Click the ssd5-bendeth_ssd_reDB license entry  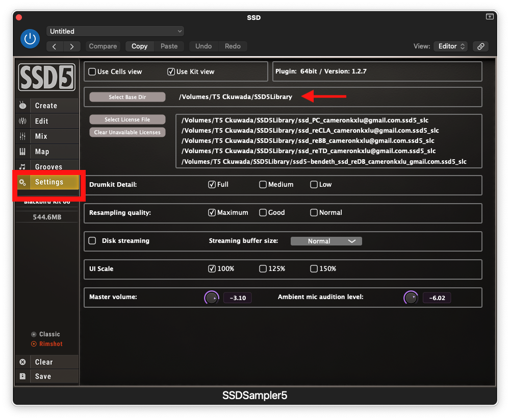click(x=324, y=161)
